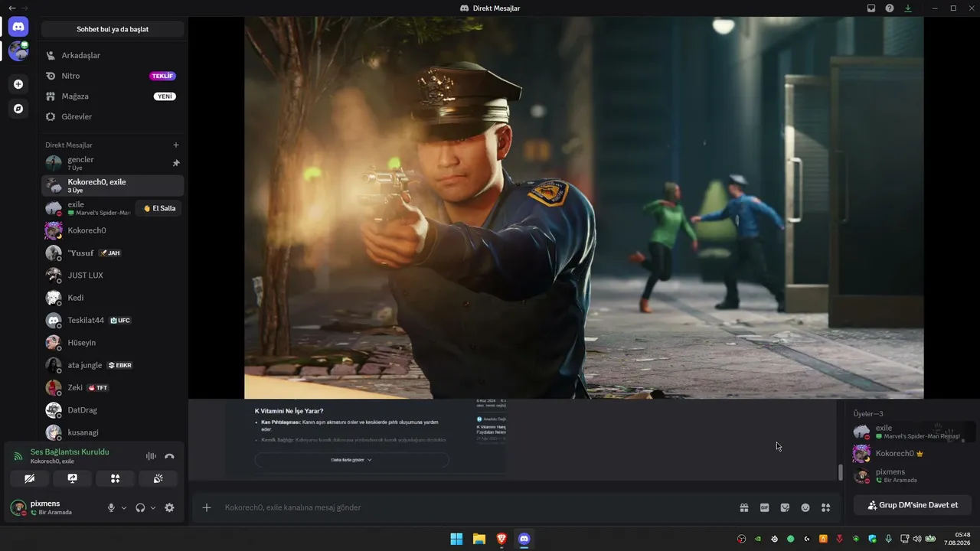
Task: Open the ata jungle direct message
Action: [x=113, y=365]
